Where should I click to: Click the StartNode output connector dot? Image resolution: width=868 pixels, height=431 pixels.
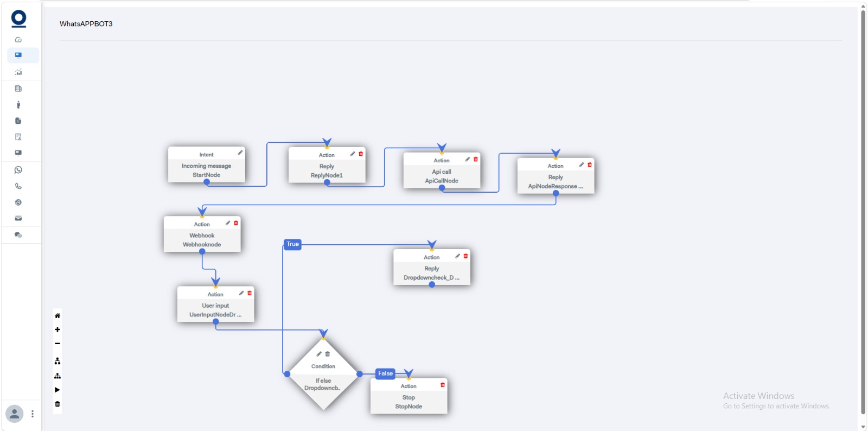(x=207, y=182)
